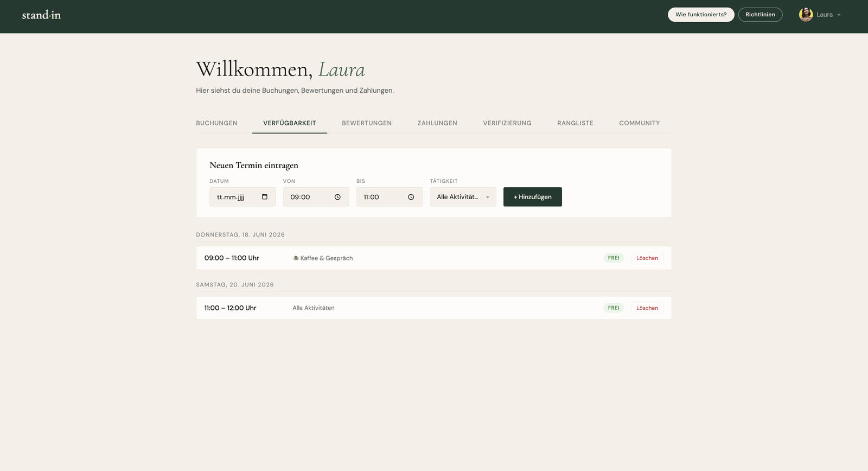
Task: Click the FREI badge for Alle Aktivitäten slot
Action: pyautogui.click(x=614, y=308)
